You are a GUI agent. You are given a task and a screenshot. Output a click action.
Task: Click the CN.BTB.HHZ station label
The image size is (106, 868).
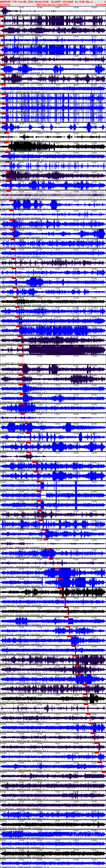(8, 615)
